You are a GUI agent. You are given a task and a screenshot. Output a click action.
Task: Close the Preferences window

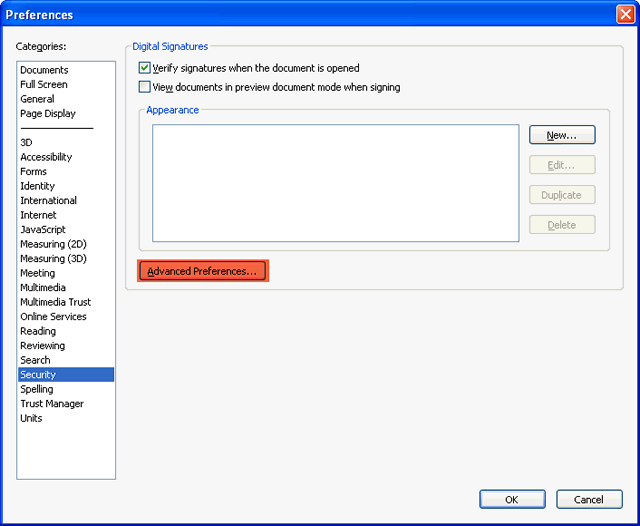coord(625,15)
